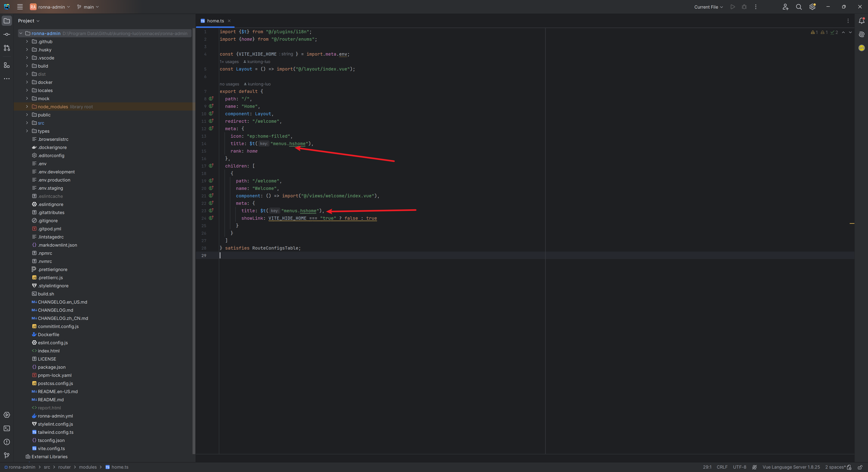This screenshot has width=868, height=472.
Task: Open the Pull Requests tool window
Action: (x=7, y=48)
